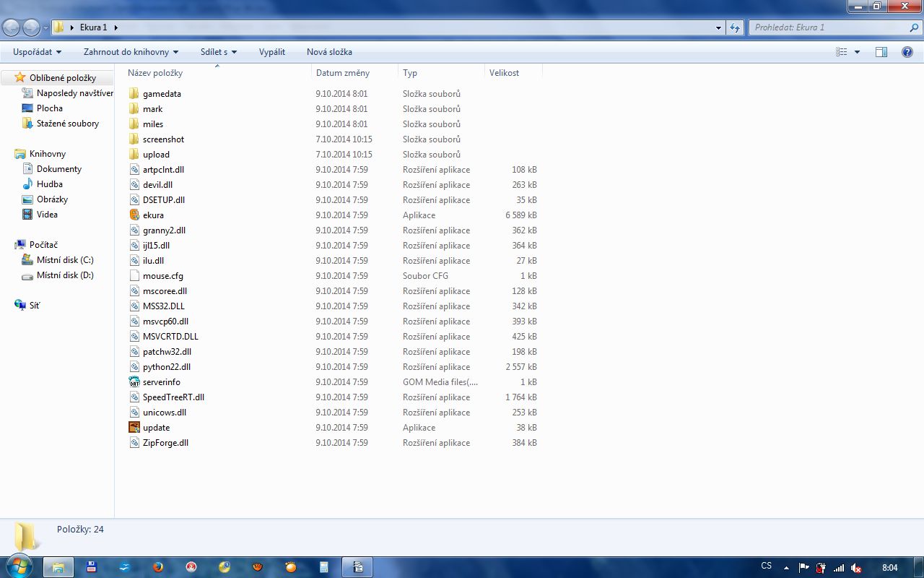Screen dimensions: 924x578
Task: Click the Nová složka button
Action: point(329,52)
